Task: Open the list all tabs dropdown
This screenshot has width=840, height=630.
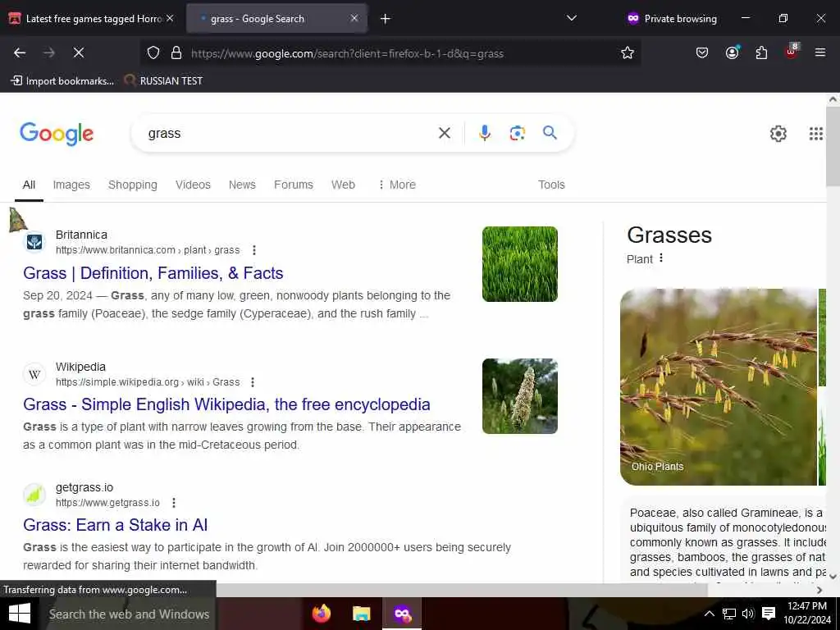Action: pos(572,18)
